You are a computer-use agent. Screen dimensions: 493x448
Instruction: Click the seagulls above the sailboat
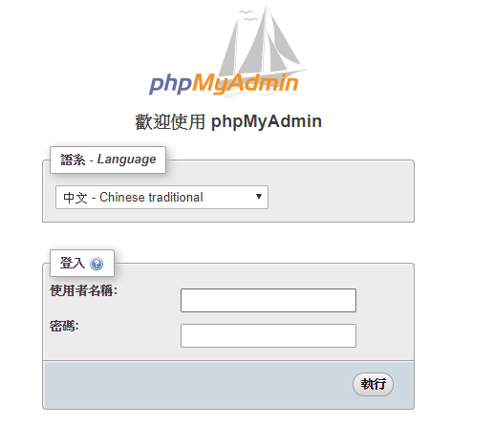tap(247, 16)
